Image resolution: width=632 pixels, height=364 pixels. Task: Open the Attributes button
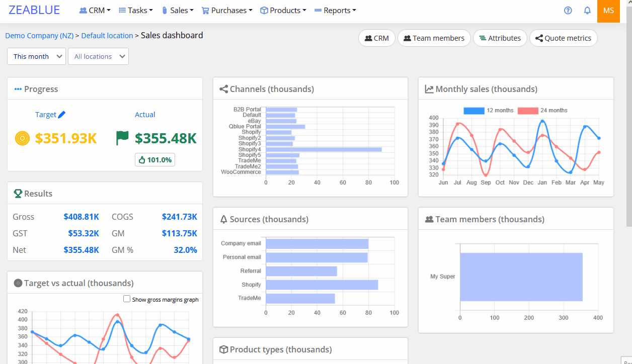click(500, 38)
